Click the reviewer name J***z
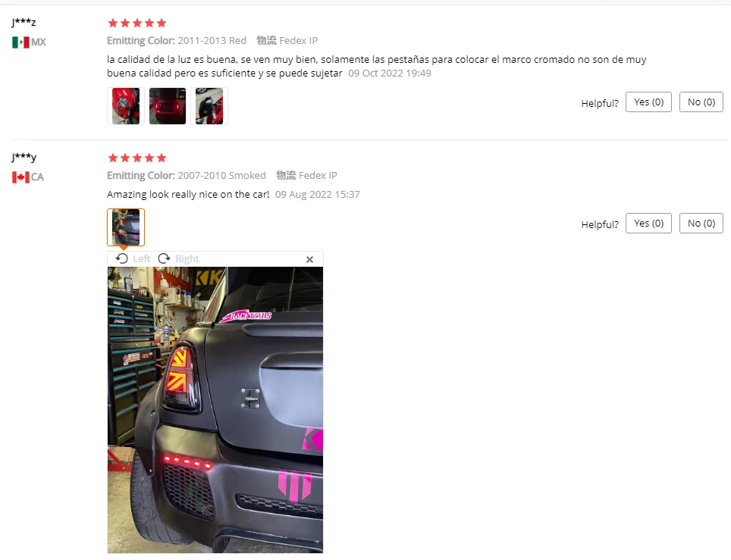 click(x=24, y=22)
